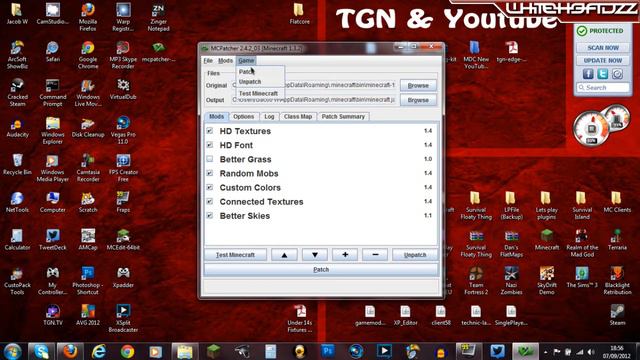Toggle Custom Colors mod checkbox
The width and height of the screenshot is (640, 360).
tap(210, 187)
